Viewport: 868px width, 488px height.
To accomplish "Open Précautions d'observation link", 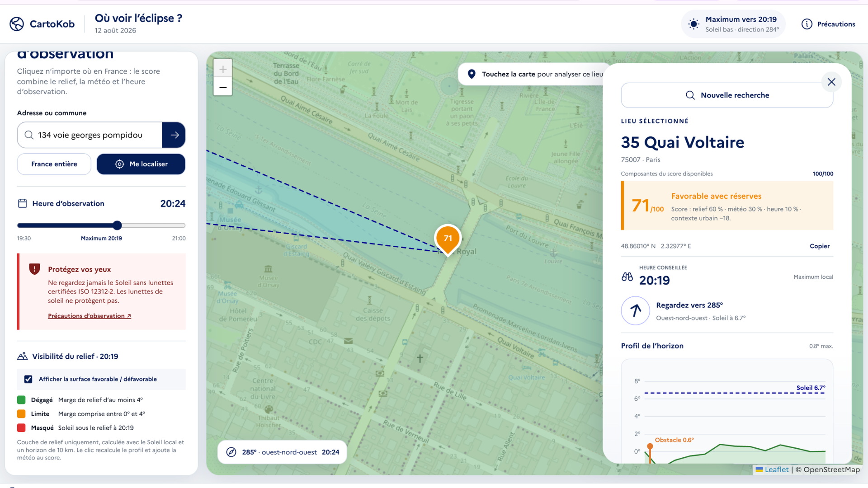I will coord(90,316).
